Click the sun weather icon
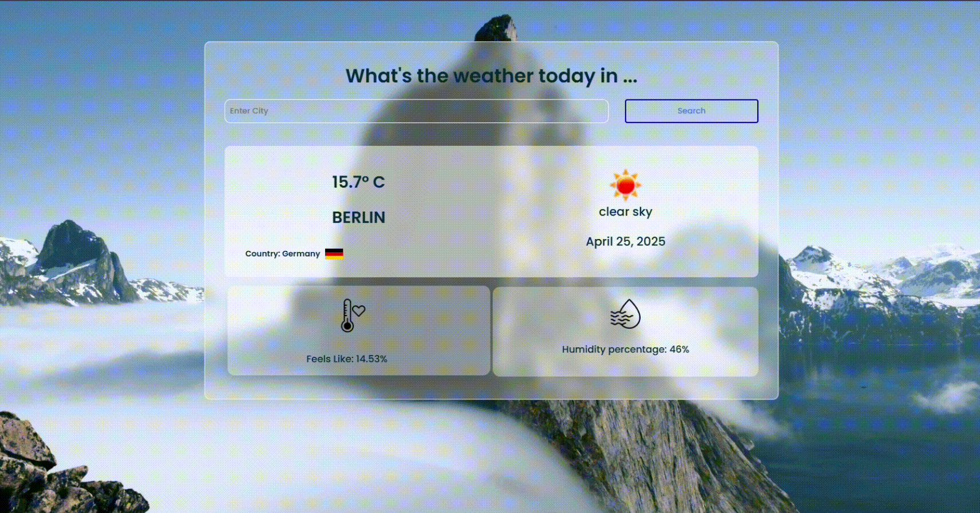Image resolution: width=980 pixels, height=513 pixels. pyautogui.click(x=625, y=185)
